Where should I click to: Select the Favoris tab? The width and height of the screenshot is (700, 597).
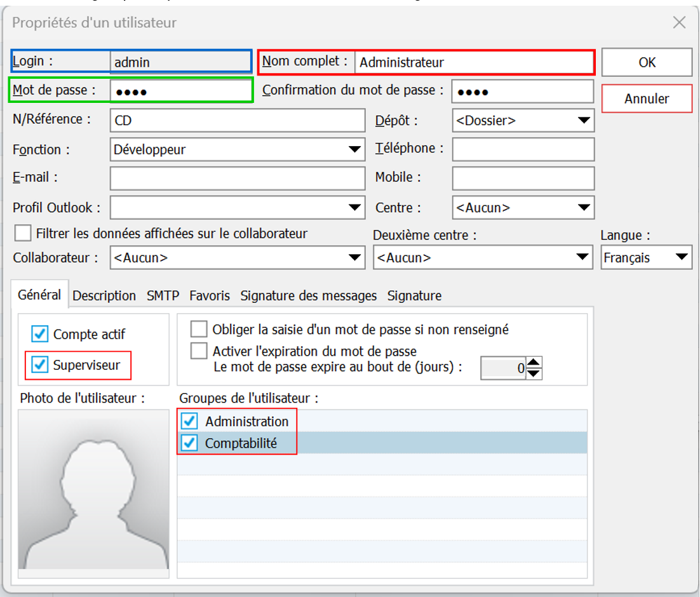pyautogui.click(x=210, y=296)
